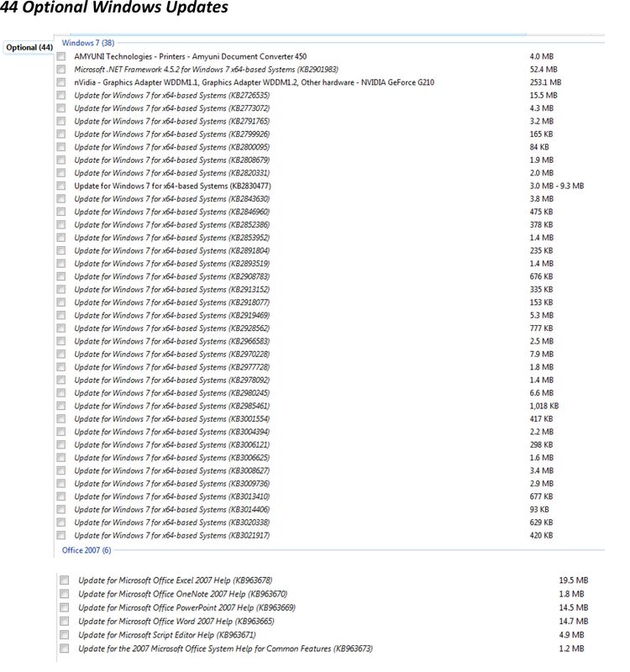Click update text ending in KB2980245
This screenshot has width=630, height=672.
tap(172, 393)
